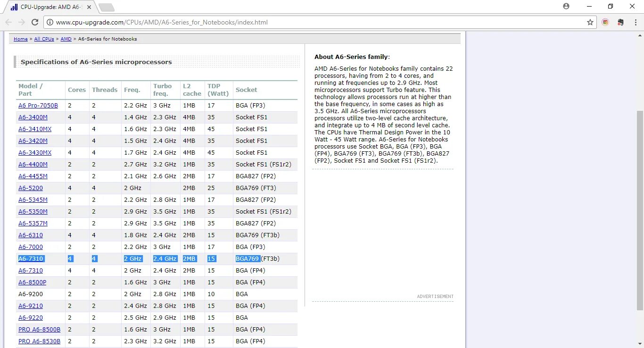Screen dimensions: 644x348
Task: Open the A6-9220 link
Action: [x=31, y=317]
